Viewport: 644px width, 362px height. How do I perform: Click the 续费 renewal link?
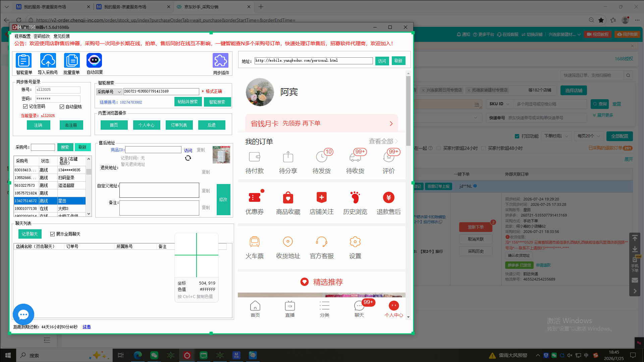87,327
